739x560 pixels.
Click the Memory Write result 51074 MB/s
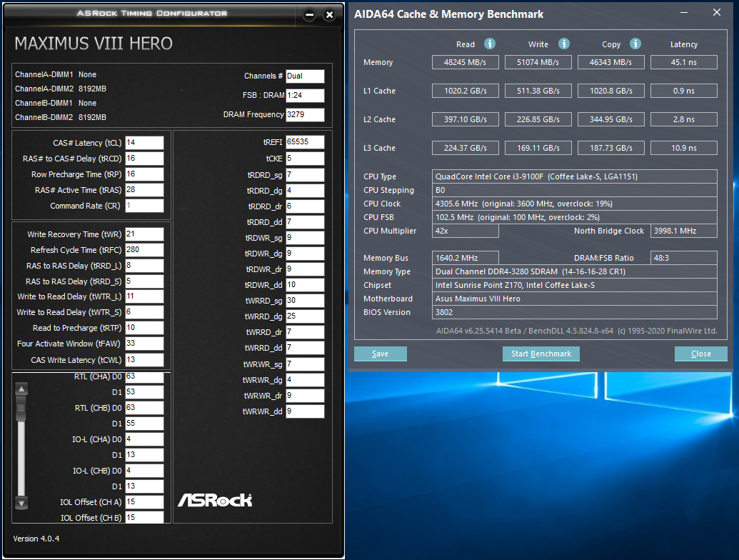coord(538,62)
